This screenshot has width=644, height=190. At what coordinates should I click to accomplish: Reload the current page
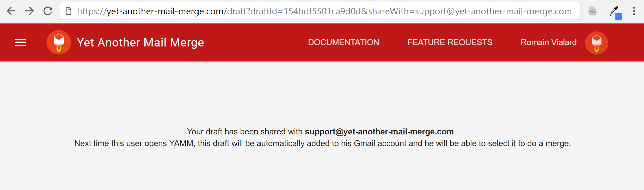48,11
